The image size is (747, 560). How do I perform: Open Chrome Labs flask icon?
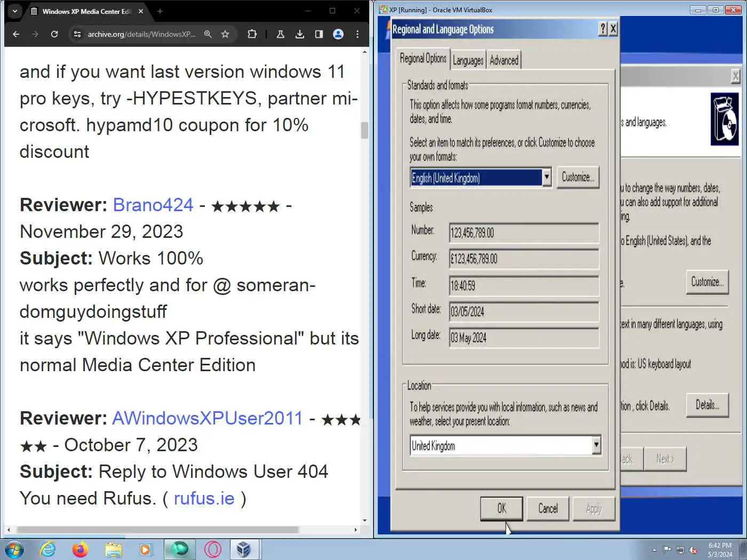tap(281, 34)
